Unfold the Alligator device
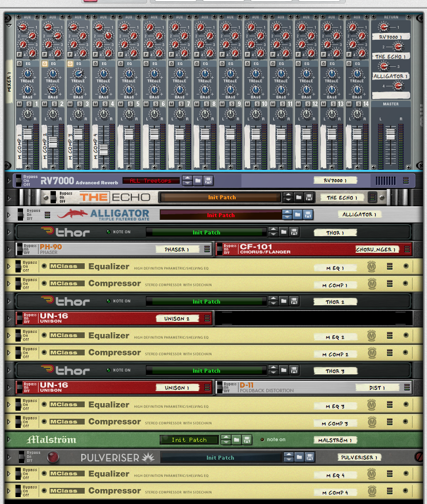Image resolution: width=427 pixels, height=504 pixels. click(9, 215)
